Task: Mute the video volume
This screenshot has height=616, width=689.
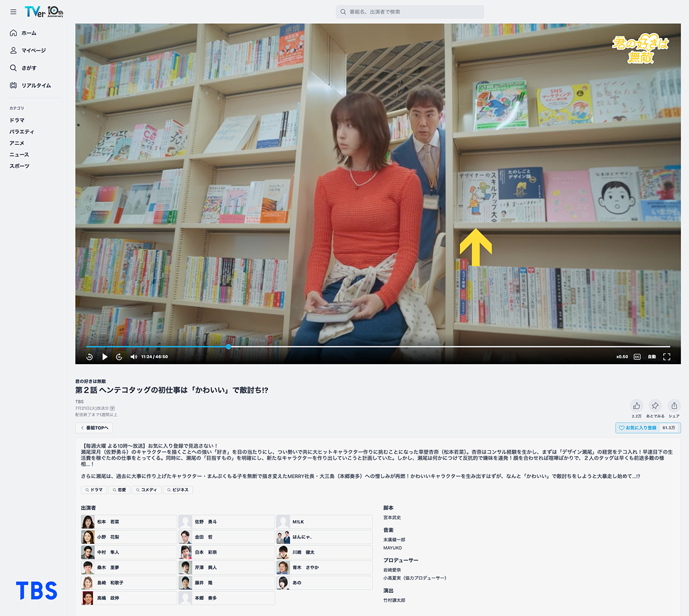Action: point(134,357)
